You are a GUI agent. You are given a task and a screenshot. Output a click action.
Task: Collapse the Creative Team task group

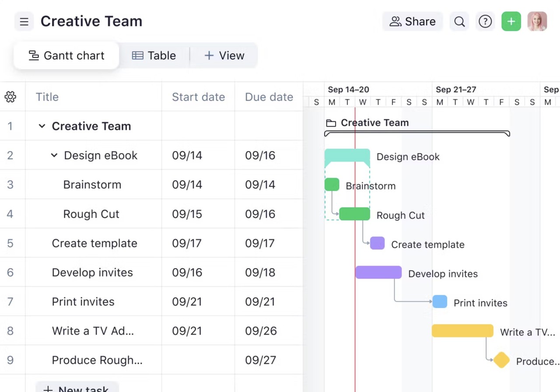[42, 126]
